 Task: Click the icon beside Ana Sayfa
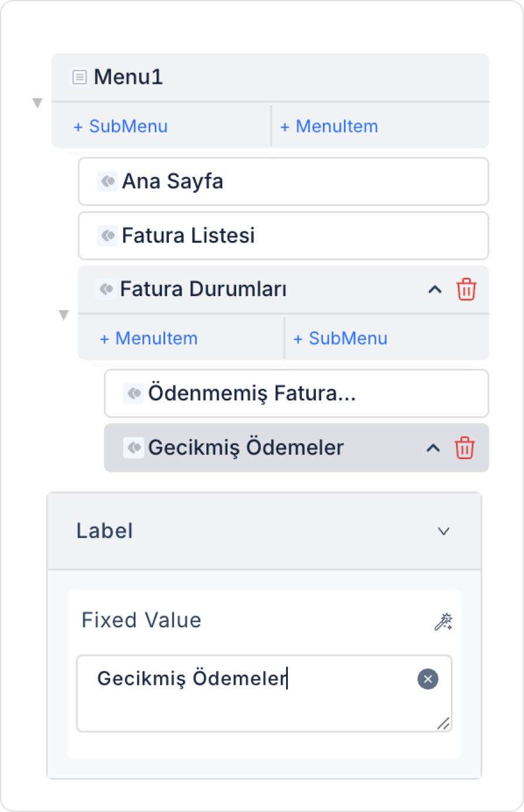point(108,181)
